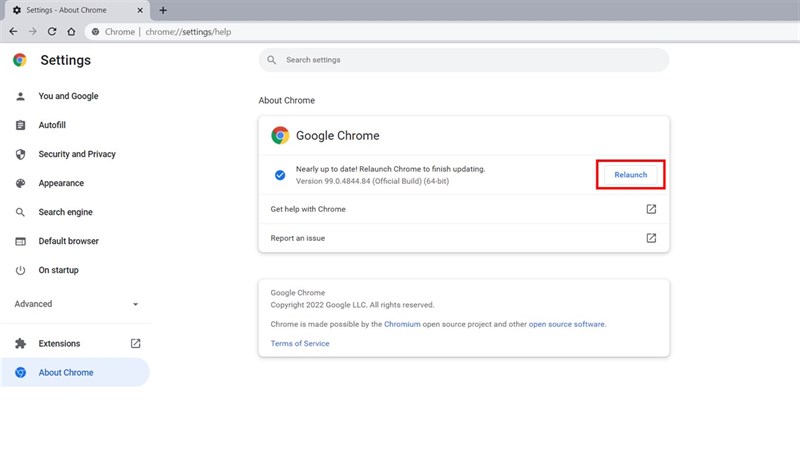
Task: Click the Version 99.0.4844.84 text
Action: (372, 182)
